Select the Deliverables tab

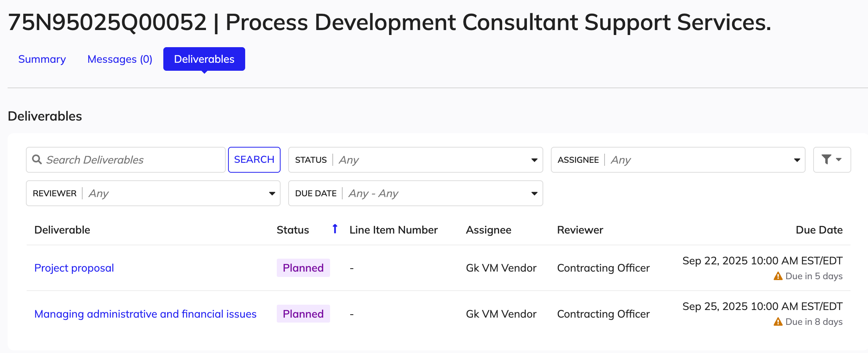point(204,59)
